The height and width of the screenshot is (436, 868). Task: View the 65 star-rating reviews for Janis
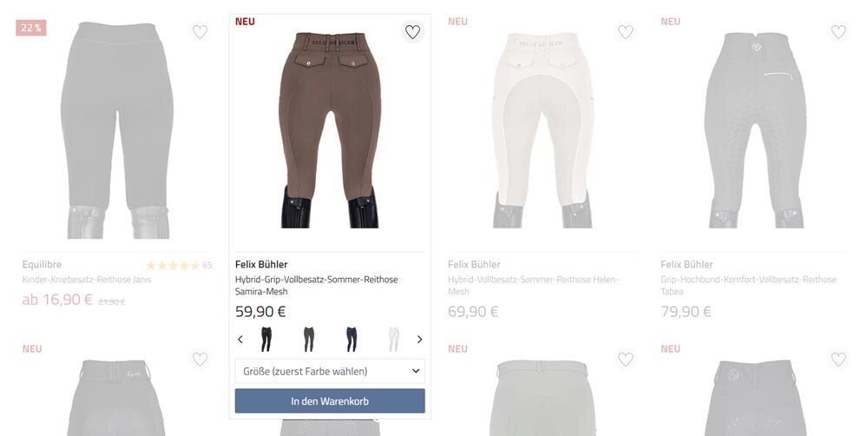coord(179,266)
